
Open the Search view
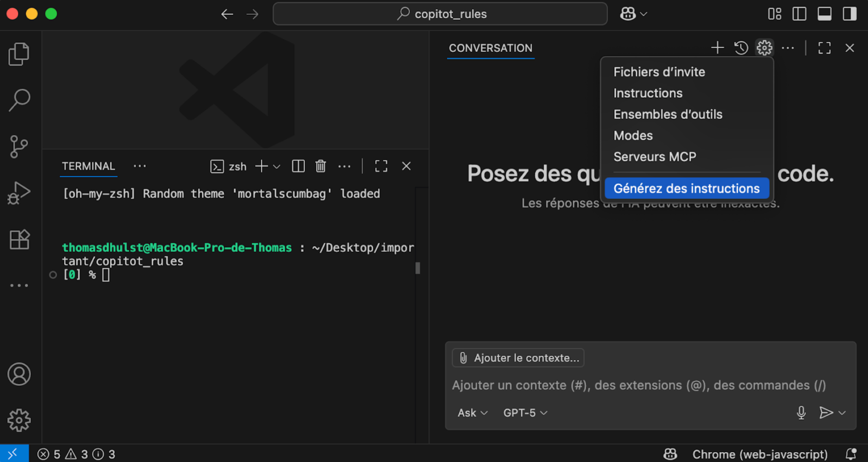tap(19, 99)
